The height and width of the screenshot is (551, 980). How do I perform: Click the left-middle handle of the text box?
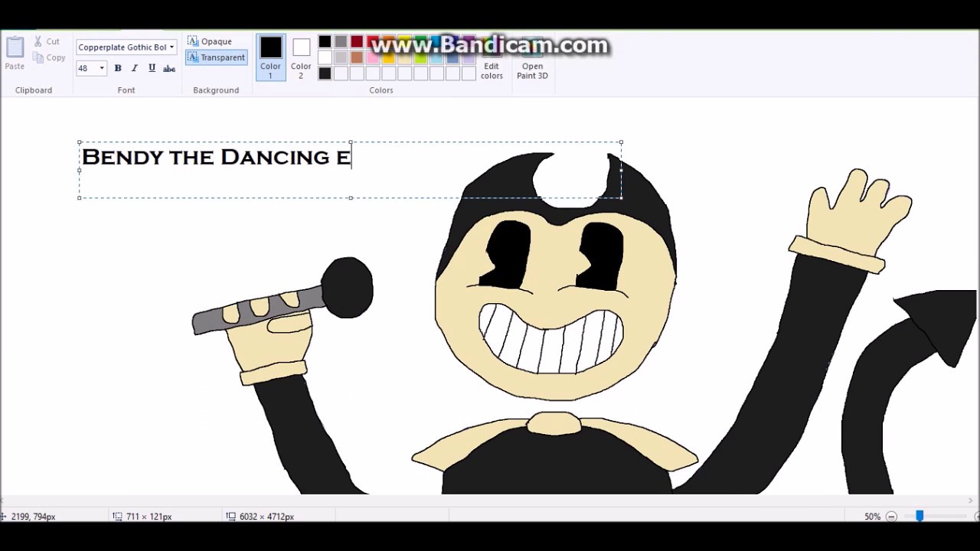coord(80,170)
